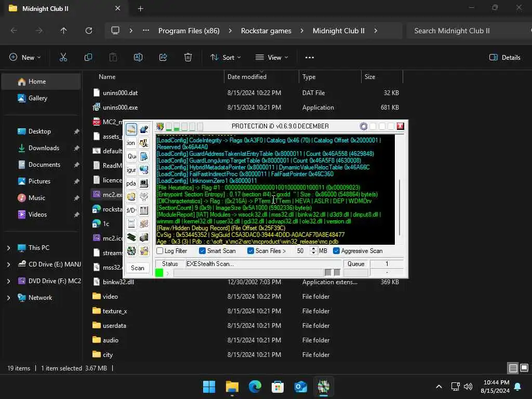Switch to large thumbnails view in status bar
Viewport: 532px width, 399px height.
tap(524, 368)
